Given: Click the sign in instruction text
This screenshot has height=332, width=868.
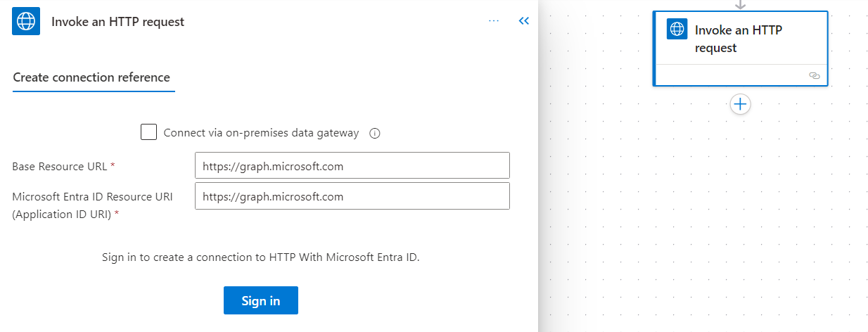Looking at the screenshot, I should coord(261,257).
